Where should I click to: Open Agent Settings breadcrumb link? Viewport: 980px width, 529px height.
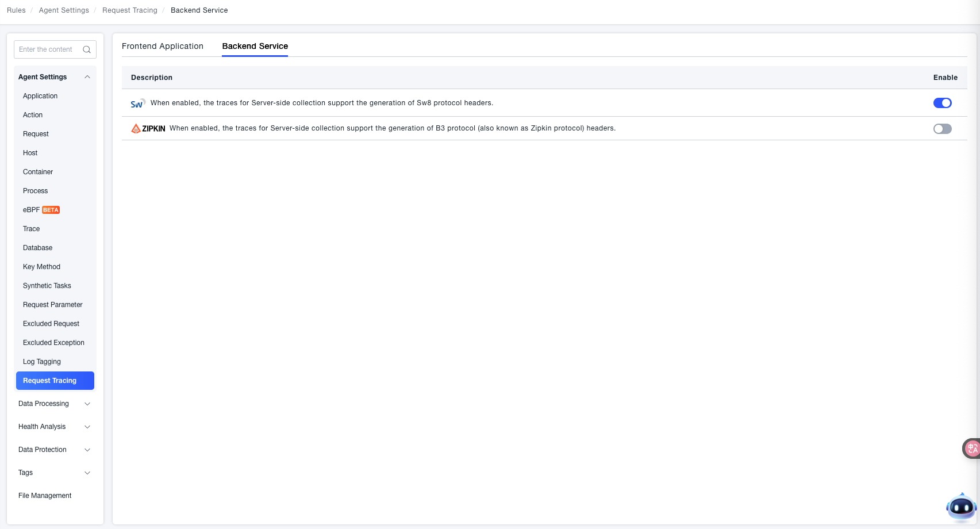coord(64,10)
